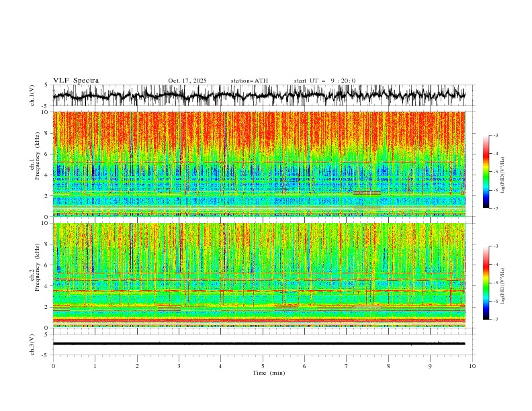
Task: Click the "10" kHz tick on ch.2 axis
Action: (x=46, y=223)
